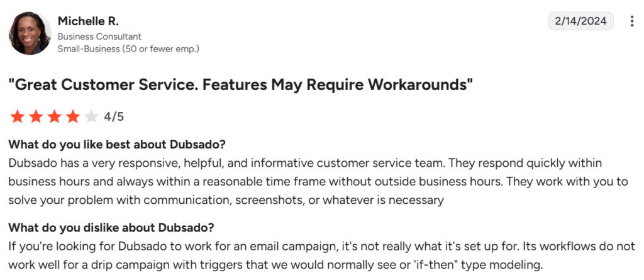Open the "Great Customer Service" review title

tap(240, 85)
